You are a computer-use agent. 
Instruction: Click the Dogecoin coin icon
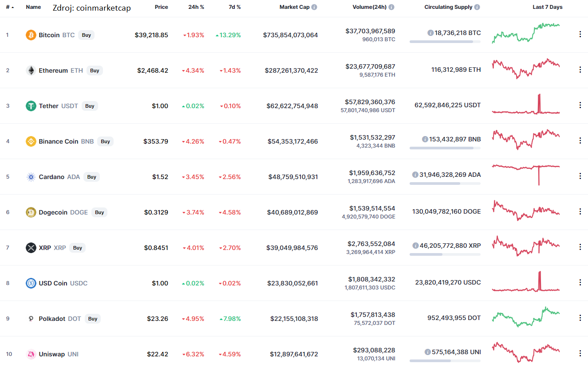30,212
